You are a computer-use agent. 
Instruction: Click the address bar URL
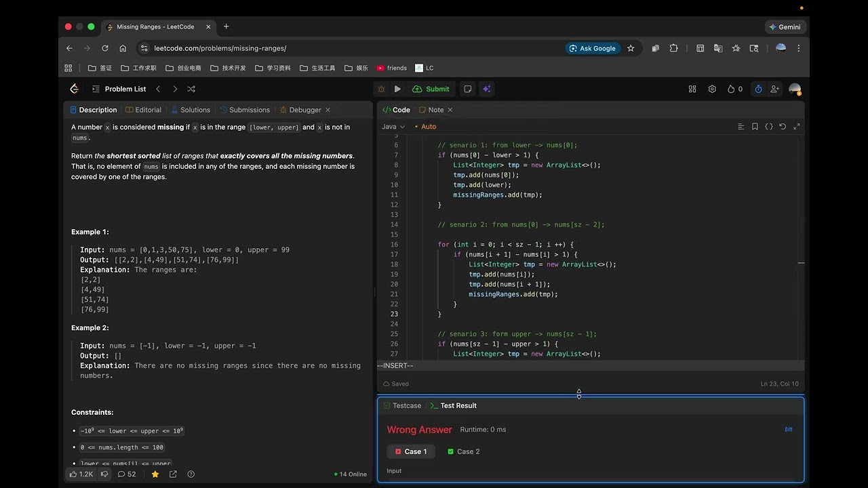click(220, 48)
